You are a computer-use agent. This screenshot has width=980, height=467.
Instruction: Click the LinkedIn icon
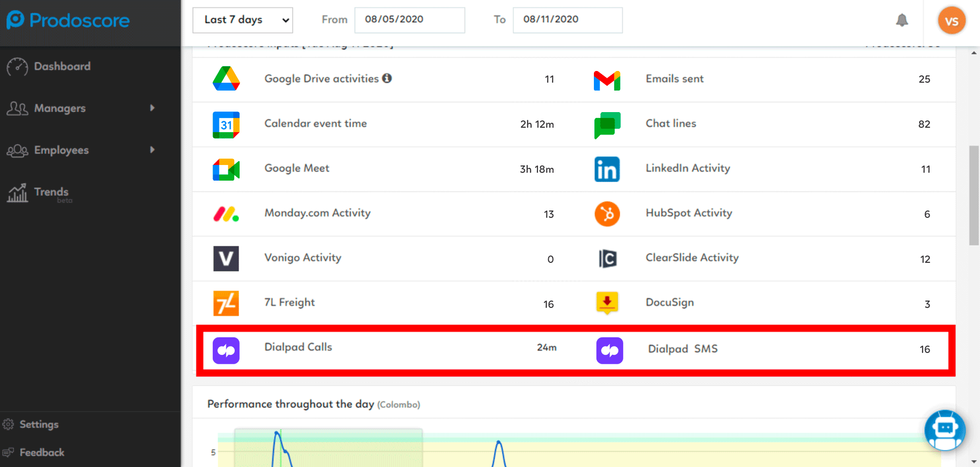tap(607, 169)
